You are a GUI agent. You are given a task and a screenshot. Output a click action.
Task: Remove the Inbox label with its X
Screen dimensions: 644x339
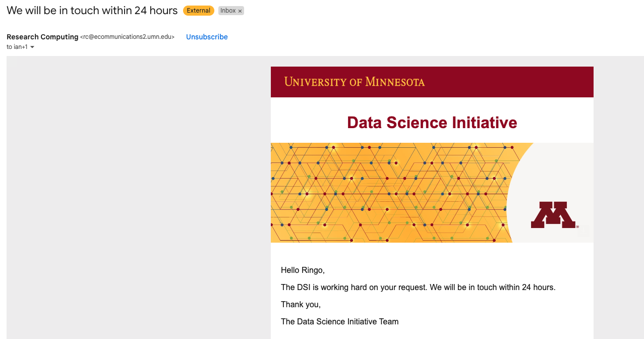click(240, 11)
